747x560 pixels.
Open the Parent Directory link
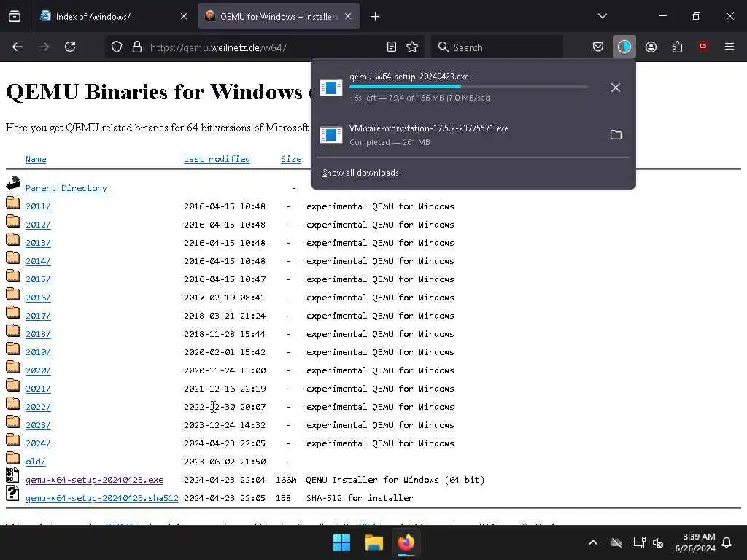(x=66, y=188)
